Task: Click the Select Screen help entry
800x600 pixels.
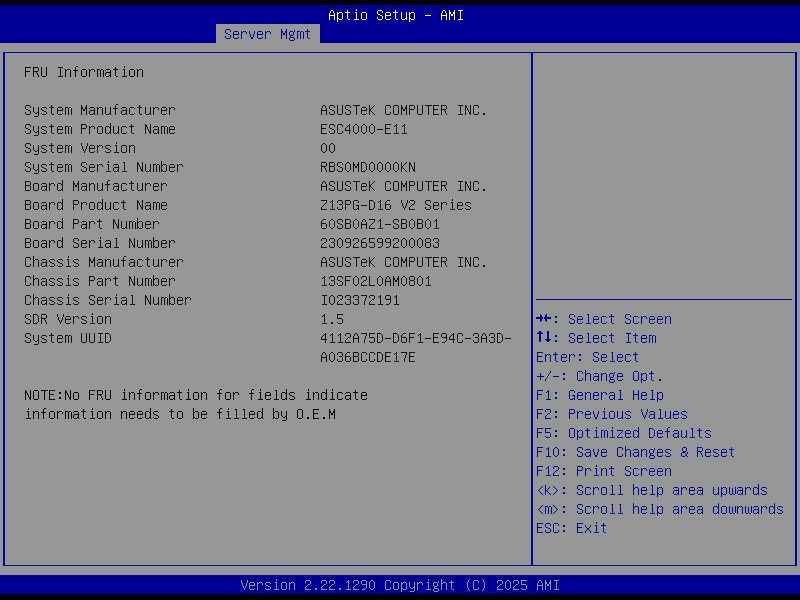Action: (x=604, y=319)
